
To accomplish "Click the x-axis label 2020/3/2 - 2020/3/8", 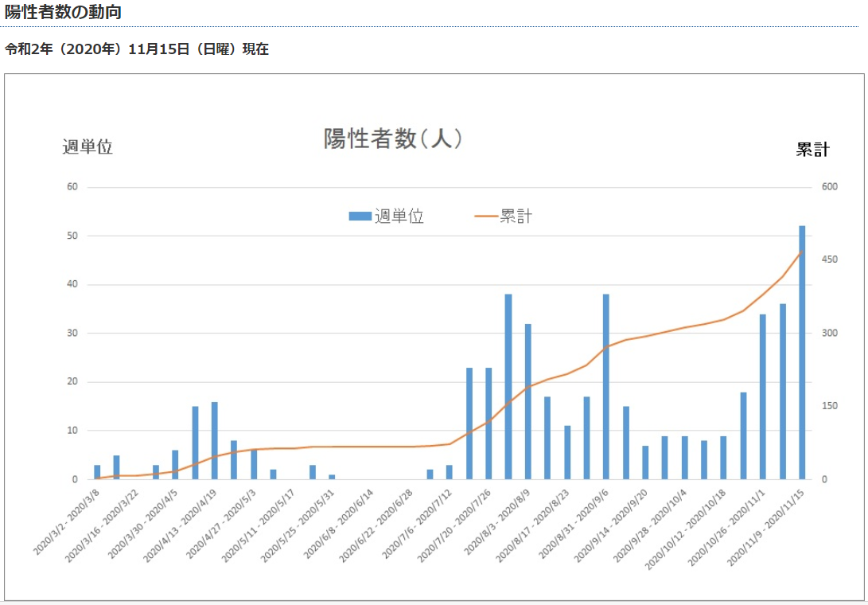I will (x=67, y=522).
